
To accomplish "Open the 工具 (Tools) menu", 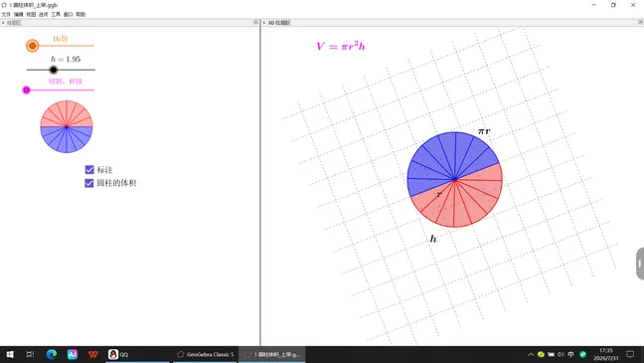I will point(56,14).
